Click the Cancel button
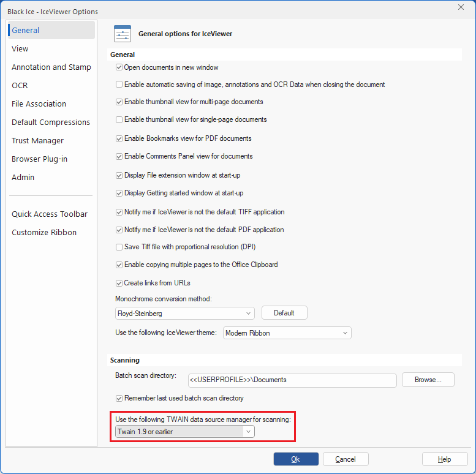476x474 pixels. coord(346,459)
